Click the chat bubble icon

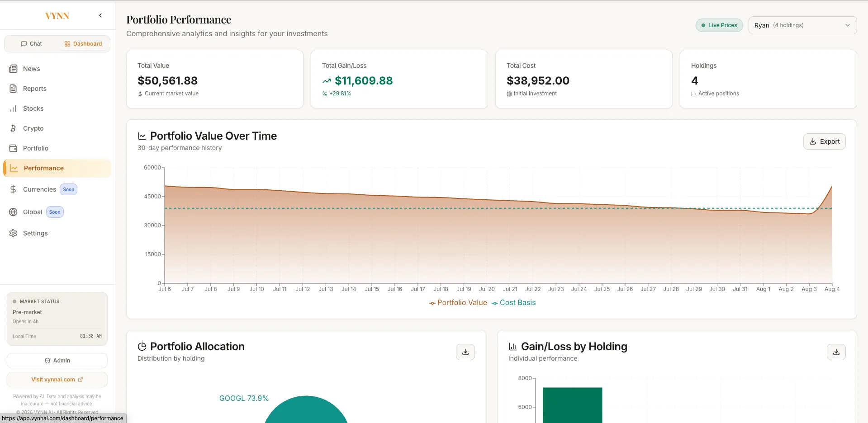coord(24,44)
